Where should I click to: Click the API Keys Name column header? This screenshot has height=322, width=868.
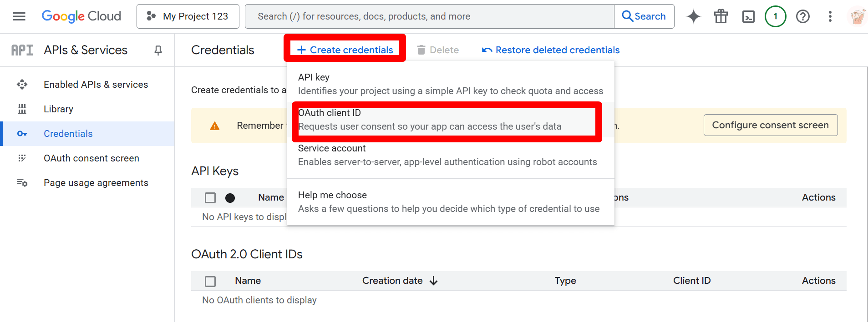point(271,197)
